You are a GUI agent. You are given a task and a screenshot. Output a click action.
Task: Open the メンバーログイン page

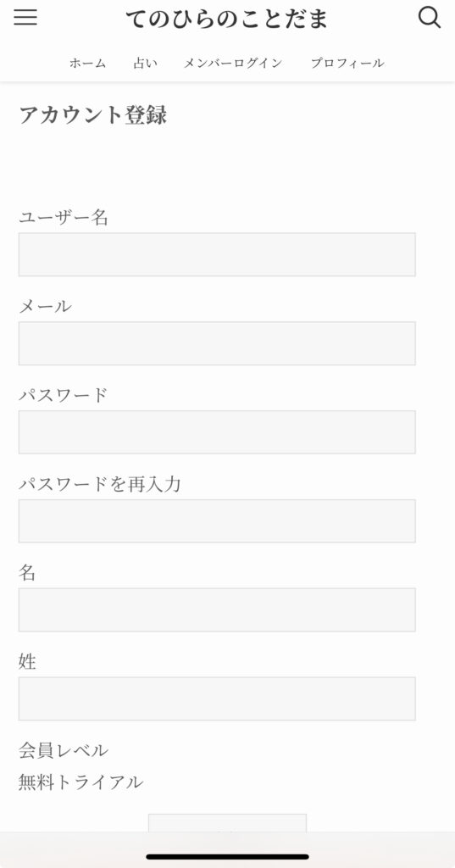pos(233,63)
